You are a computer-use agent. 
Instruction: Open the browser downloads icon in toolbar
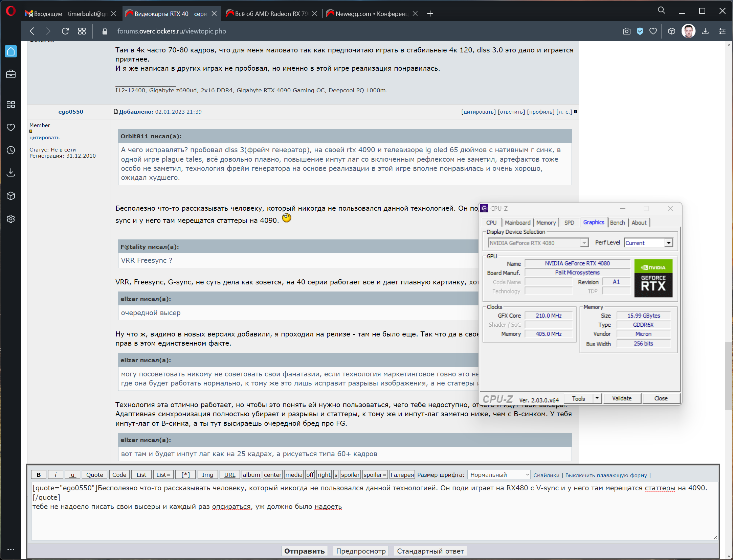click(705, 31)
